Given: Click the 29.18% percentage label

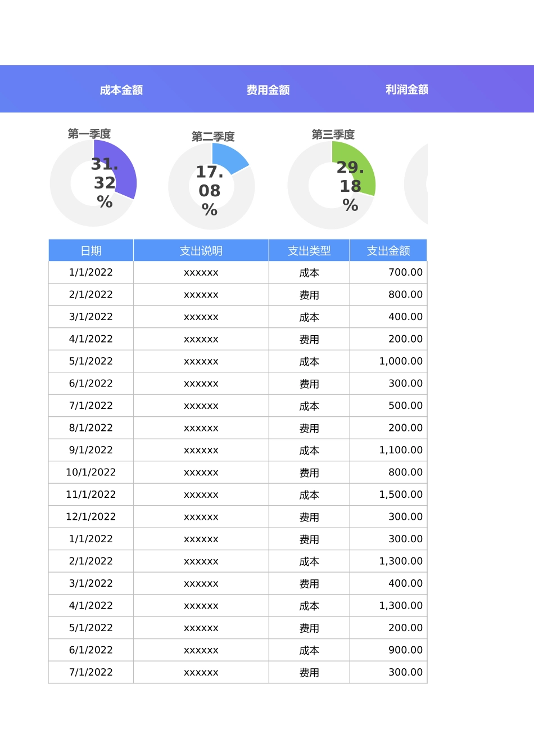Looking at the screenshot, I should tap(350, 187).
